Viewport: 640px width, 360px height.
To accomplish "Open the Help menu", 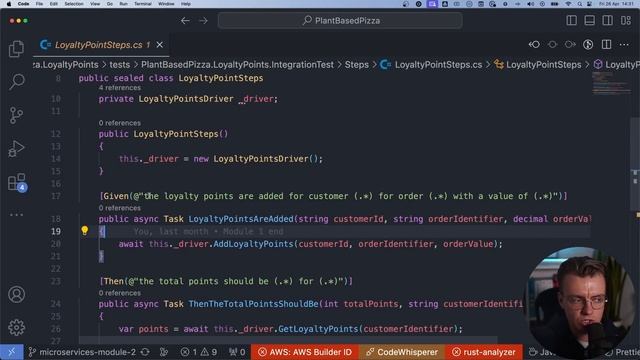I will pyautogui.click(x=186, y=4).
